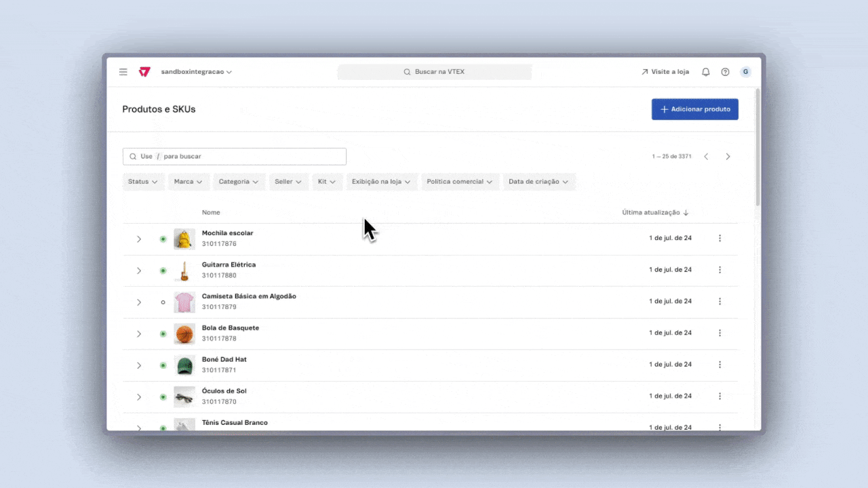Expand the Mochila escolar row
868x488 pixels.
coord(139,239)
